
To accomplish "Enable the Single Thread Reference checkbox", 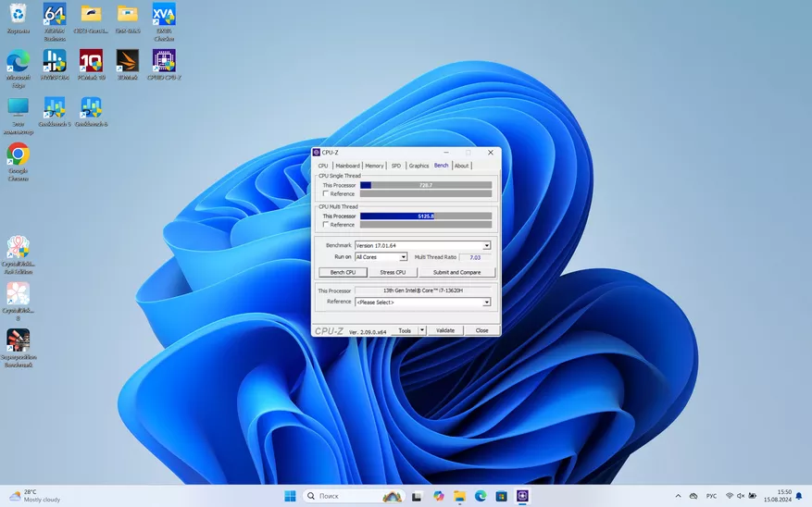I will (326, 193).
